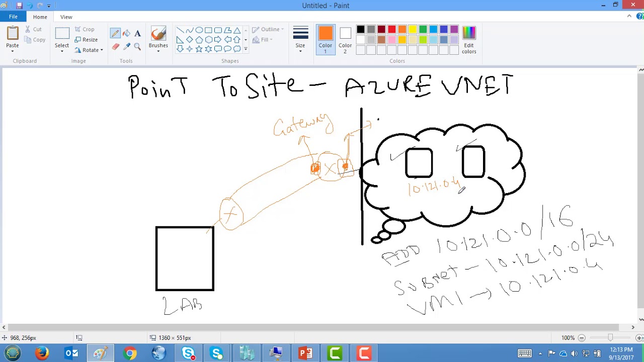Open the Size line thickness dropdown

(300, 40)
